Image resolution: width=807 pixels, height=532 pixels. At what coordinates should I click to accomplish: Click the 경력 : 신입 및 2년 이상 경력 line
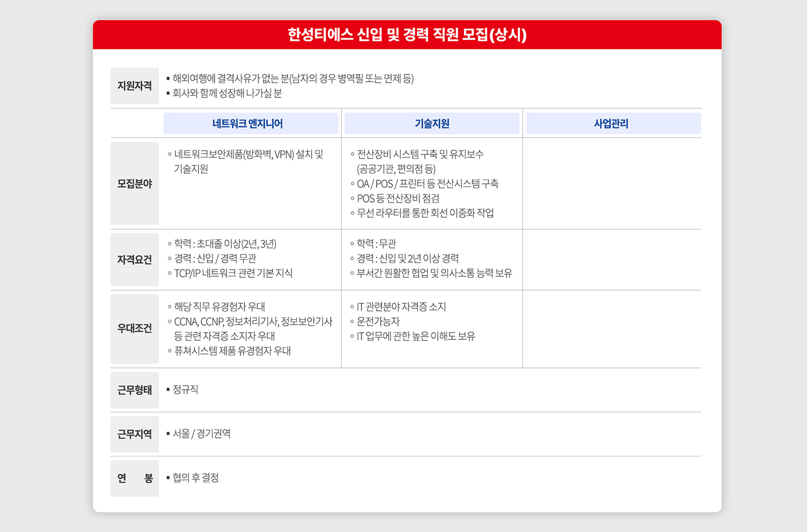point(408,258)
